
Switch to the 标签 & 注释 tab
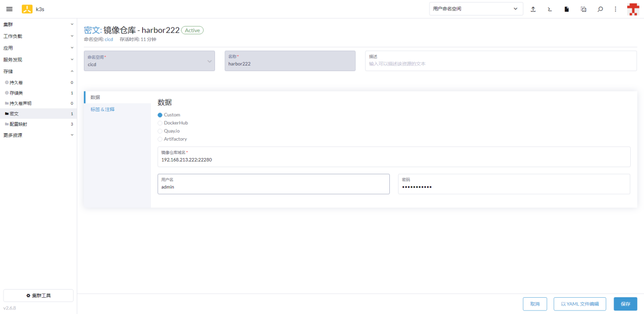click(x=103, y=109)
